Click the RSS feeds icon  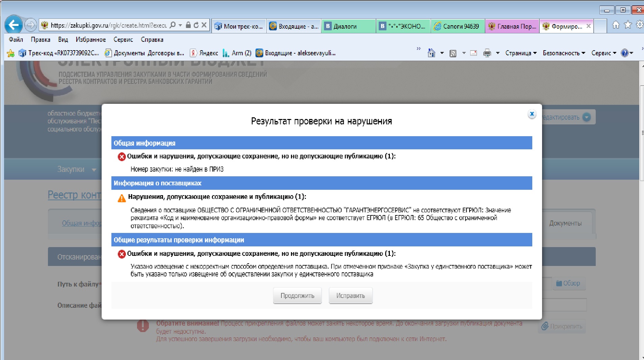pyautogui.click(x=453, y=53)
